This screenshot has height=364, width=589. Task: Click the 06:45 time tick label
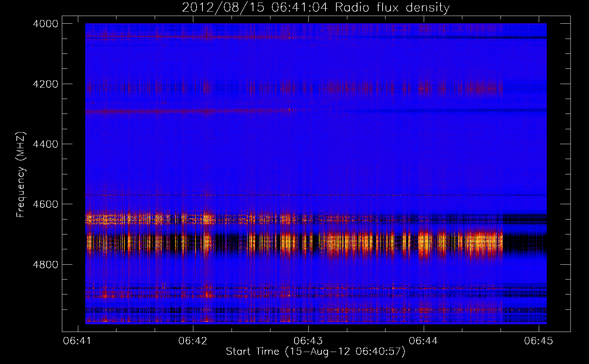coord(538,341)
